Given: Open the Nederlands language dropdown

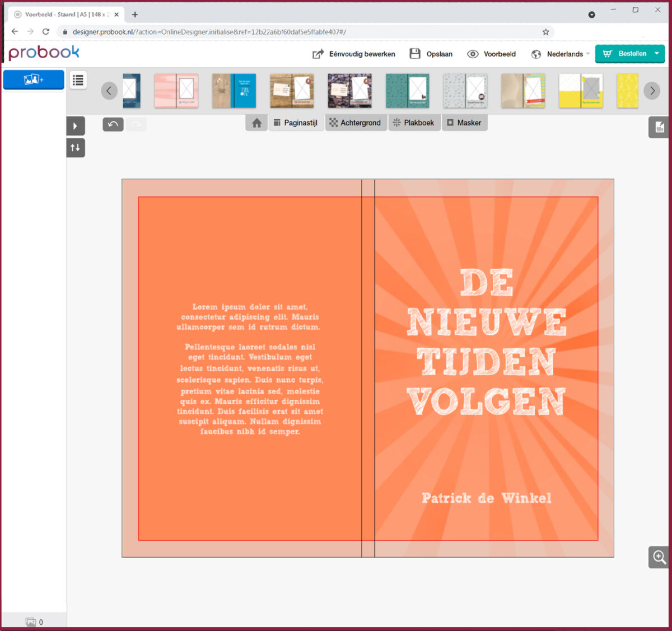Looking at the screenshot, I should click(564, 54).
